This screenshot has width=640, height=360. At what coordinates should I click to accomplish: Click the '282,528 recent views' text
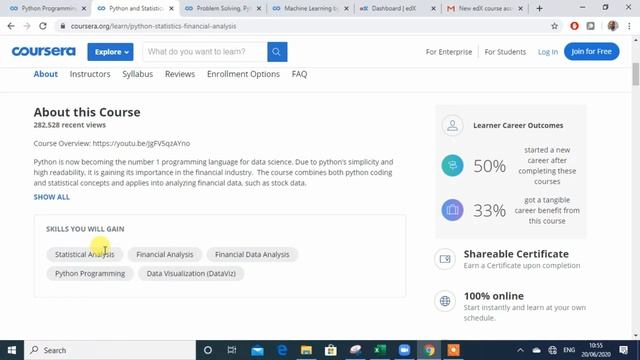(69, 125)
